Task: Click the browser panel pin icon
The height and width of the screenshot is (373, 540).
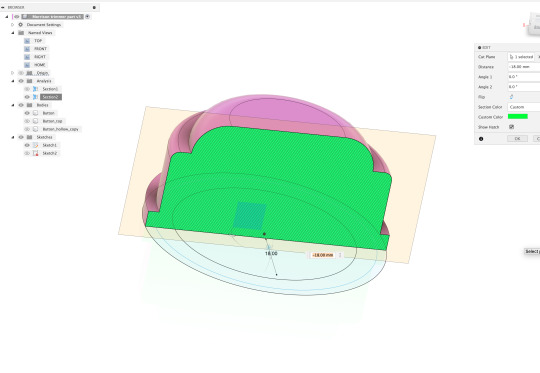Action: [94, 7]
